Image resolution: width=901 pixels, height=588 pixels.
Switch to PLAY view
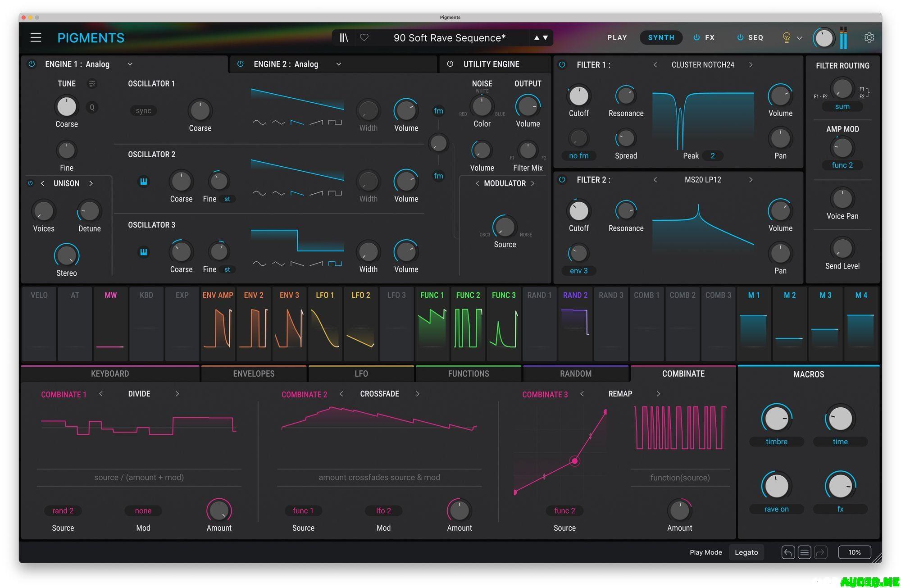(617, 37)
